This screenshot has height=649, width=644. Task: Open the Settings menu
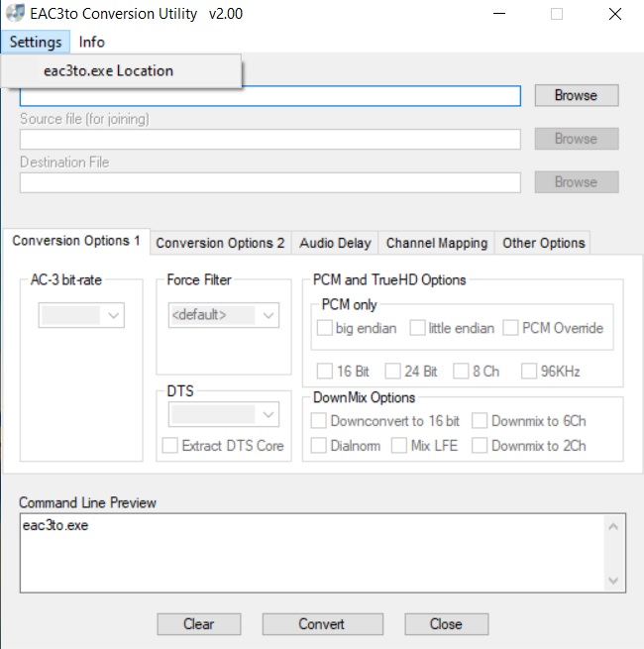(36, 42)
